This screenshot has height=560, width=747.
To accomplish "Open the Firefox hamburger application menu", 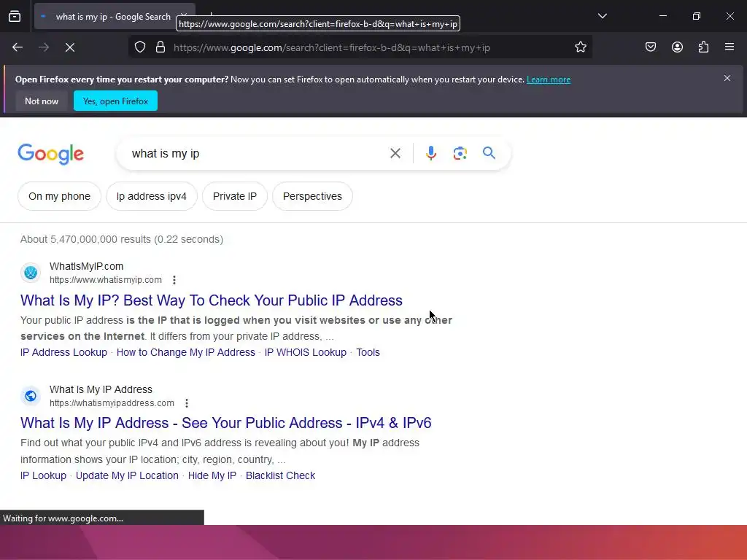I will coord(729,47).
